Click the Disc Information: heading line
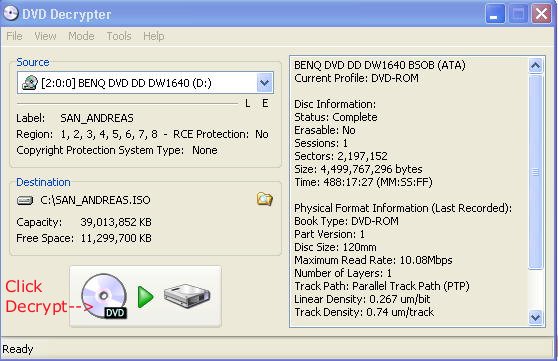This screenshot has height=361, width=558. pos(335,104)
